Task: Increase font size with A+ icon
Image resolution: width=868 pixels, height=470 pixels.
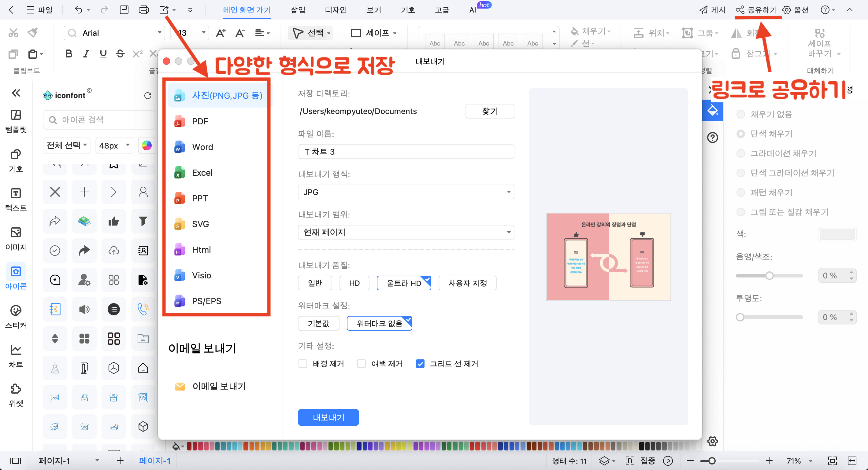Action: 221,33
